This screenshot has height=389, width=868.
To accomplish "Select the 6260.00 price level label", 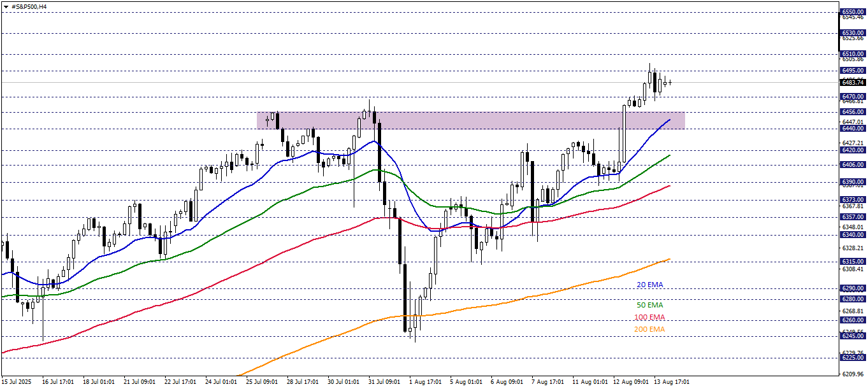I will point(853,320).
